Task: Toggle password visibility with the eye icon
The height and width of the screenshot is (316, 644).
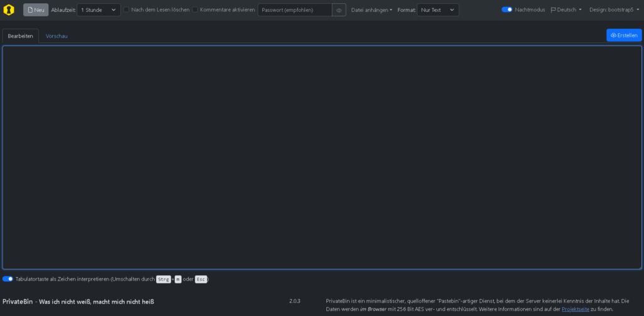Action: [339, 10]
